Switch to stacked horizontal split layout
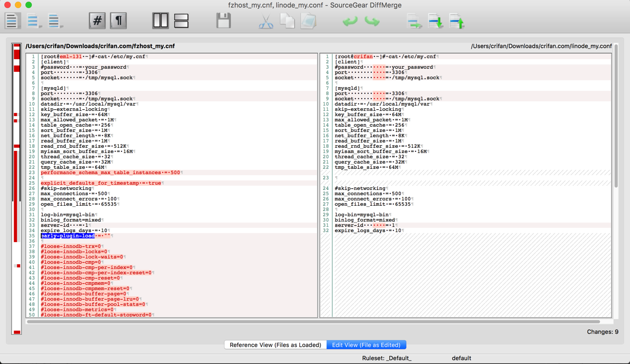Image resolution: width=630 pixels, height=364 pixels. [x=181, y=21]
